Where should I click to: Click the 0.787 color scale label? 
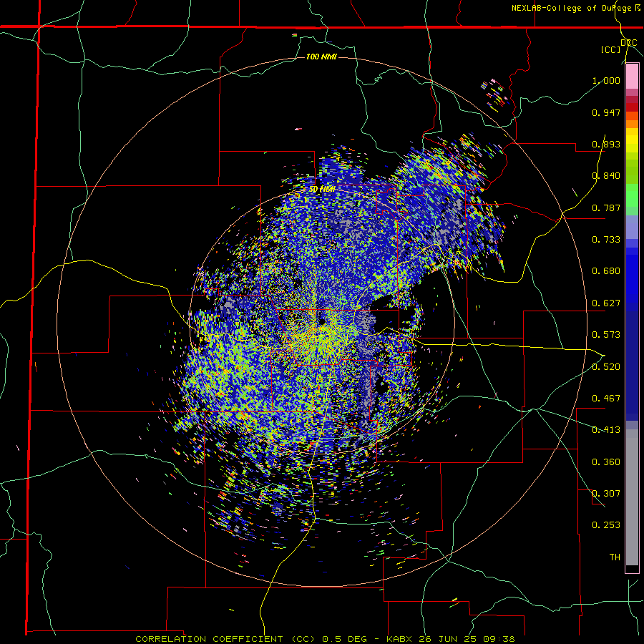(606, 208)
